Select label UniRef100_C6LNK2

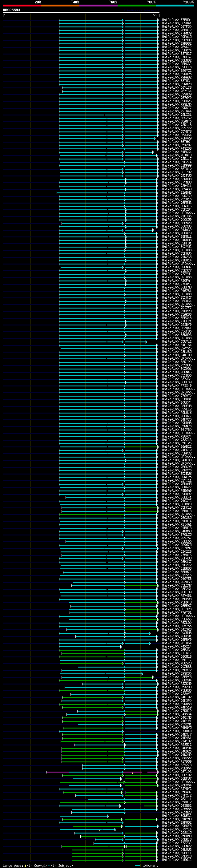176,846
